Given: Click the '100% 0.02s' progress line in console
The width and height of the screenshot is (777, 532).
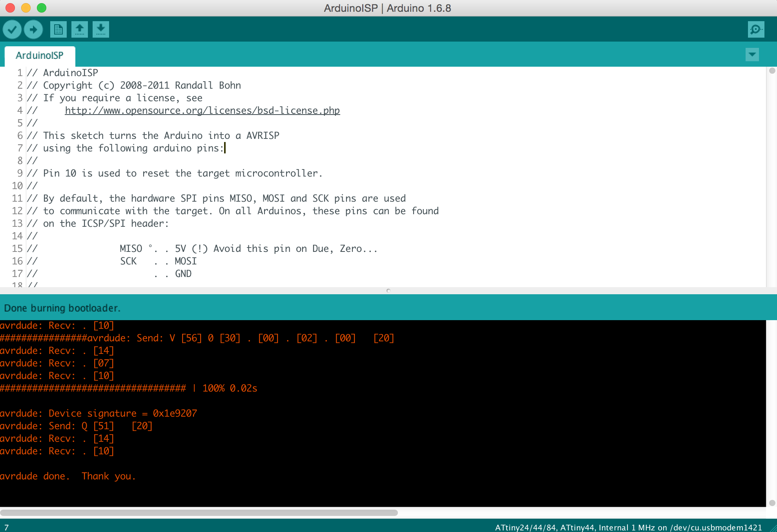Looking at the screenshot, I should tap(129, 388).
